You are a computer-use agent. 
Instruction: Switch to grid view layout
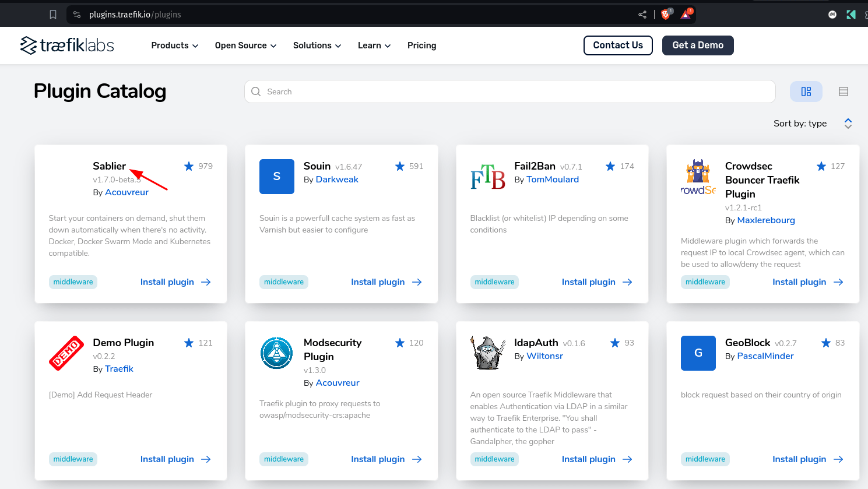click(806, 92)
